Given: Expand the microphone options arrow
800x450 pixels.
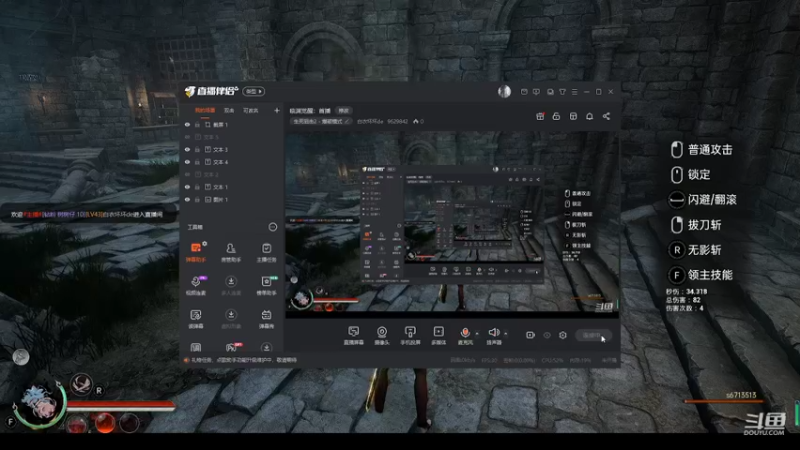Looking at the screenshot, I should pos(477,334).
